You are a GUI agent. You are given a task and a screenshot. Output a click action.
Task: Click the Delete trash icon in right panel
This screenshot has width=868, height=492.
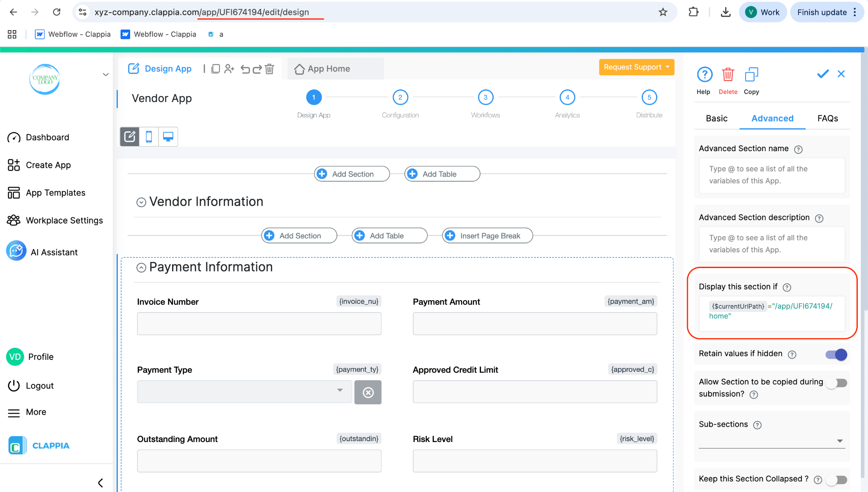click(x=728, y=75)
